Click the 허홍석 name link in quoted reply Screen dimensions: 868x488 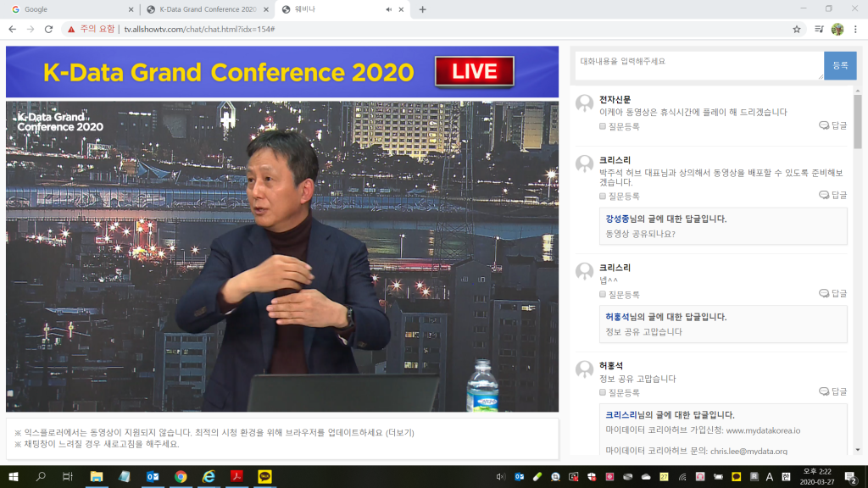click(x=617, y=317)
